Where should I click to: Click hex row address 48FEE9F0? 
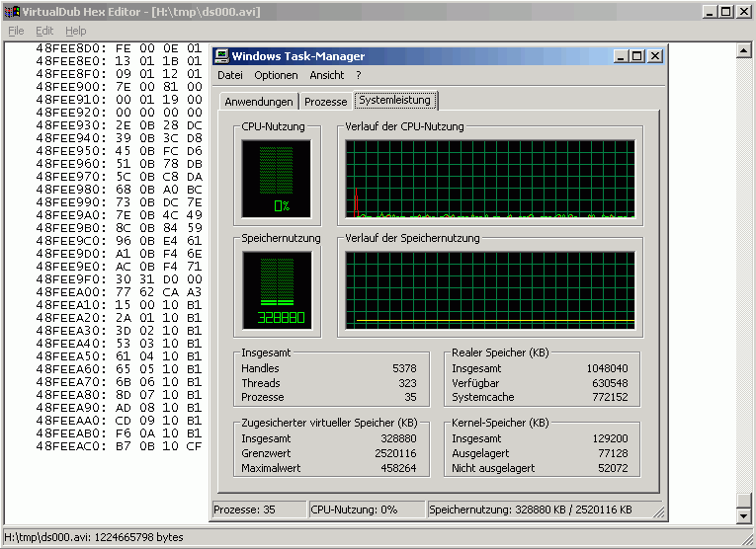(x=71, y=279)
